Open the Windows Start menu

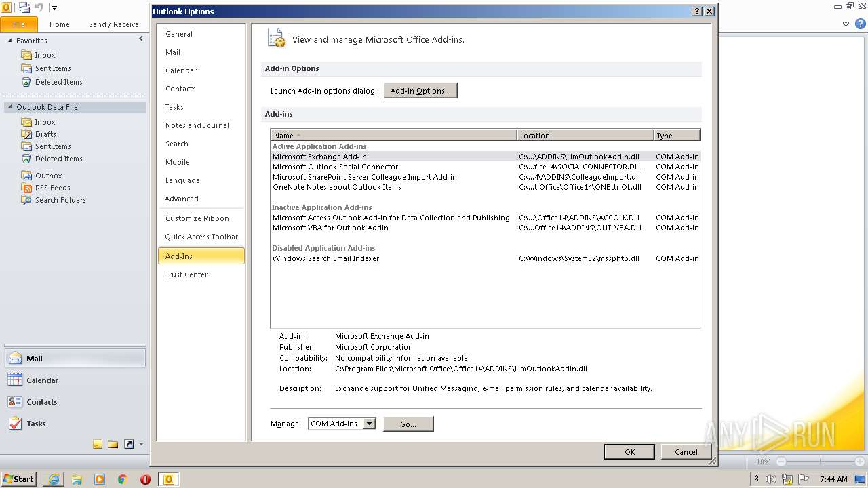tap(19, 479)
